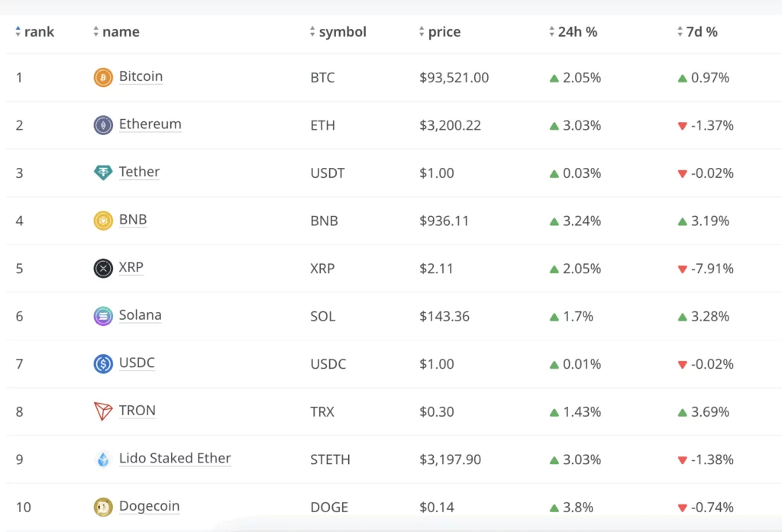Click the TRON coin logo
782x532 pixels.
coord(102,411)
